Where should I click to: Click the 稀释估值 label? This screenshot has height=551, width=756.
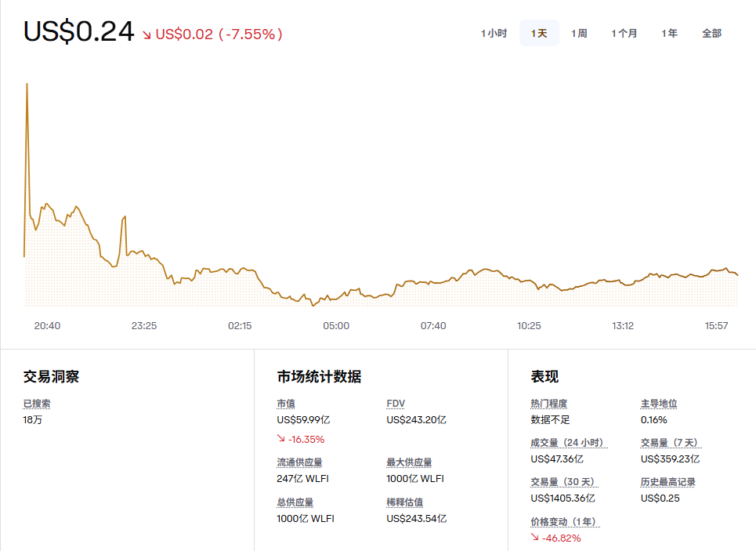pyautogui.click(x=404, y=502)
